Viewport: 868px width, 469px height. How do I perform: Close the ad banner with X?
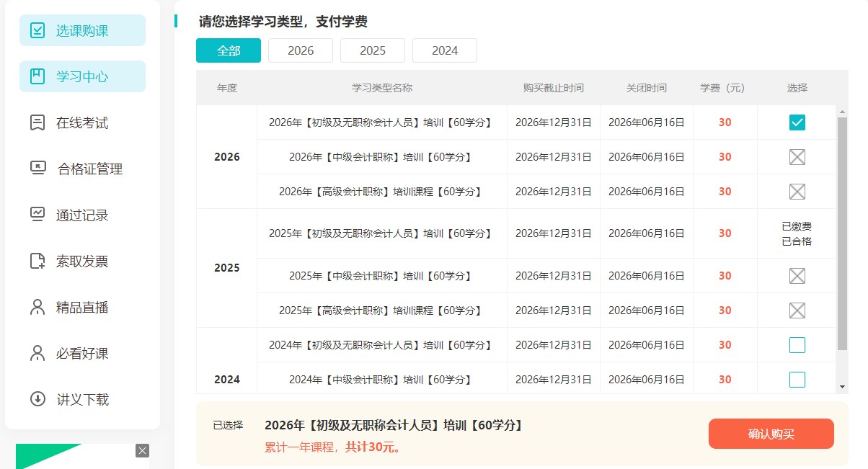142,450
